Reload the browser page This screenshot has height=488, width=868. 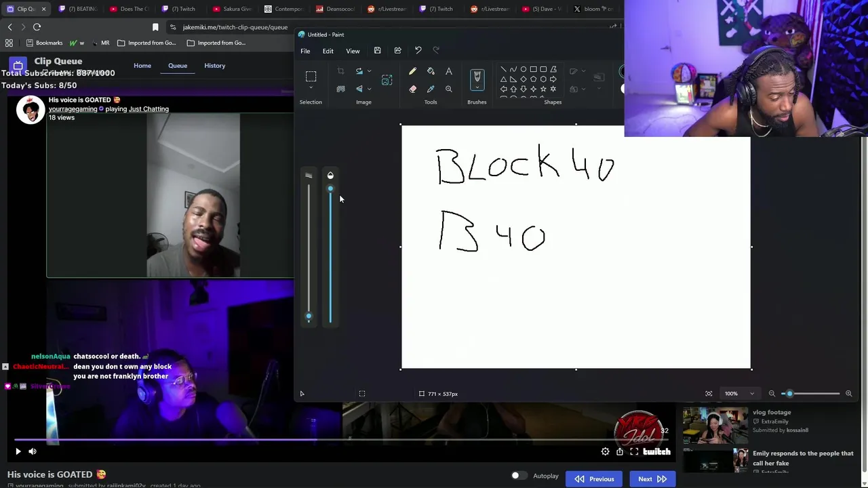pyautogui.click(x=37, y=27)
